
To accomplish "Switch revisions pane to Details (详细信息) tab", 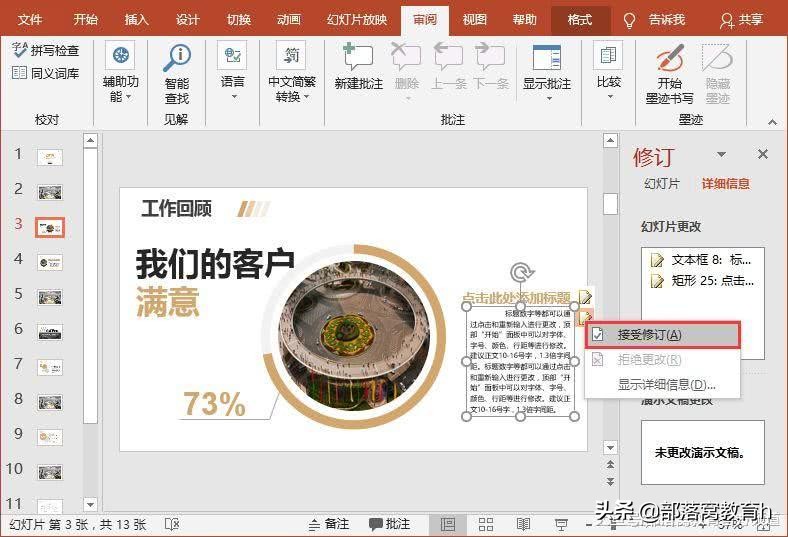I will pyautogui.click(x=726, y=184).
